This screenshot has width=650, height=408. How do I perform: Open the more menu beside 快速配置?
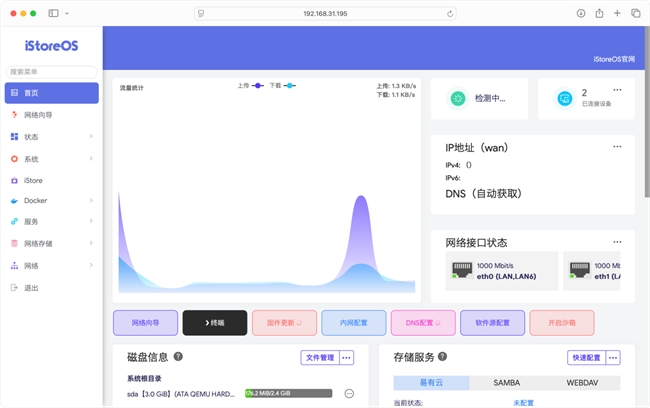click(613, 357)
